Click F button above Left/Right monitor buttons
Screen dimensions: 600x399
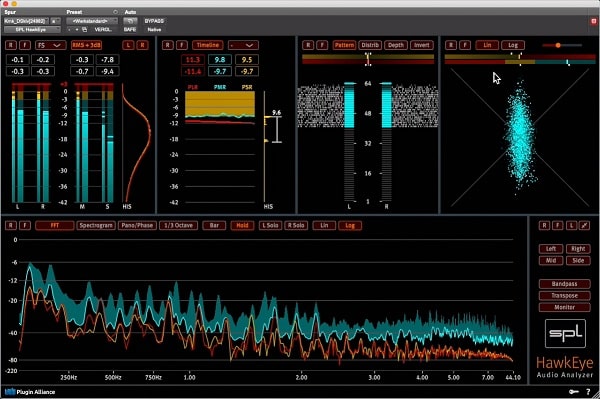(x=558, y=225)
